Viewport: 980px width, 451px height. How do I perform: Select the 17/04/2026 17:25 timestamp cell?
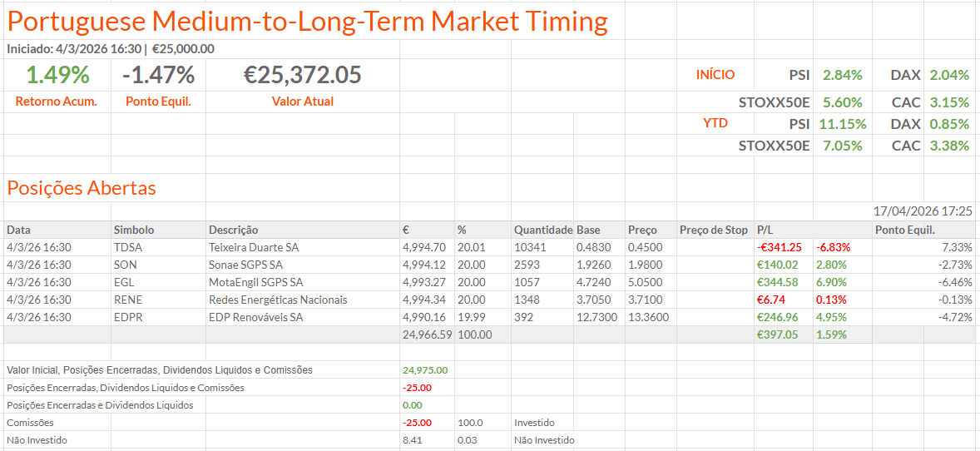pyautogui.click(x=923, y=211)
